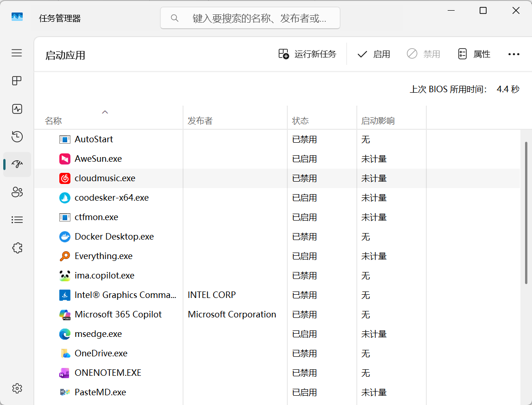532x405 pixels.
Task: Click the INTEL CORP publisher cell
Action: point(212,295)
